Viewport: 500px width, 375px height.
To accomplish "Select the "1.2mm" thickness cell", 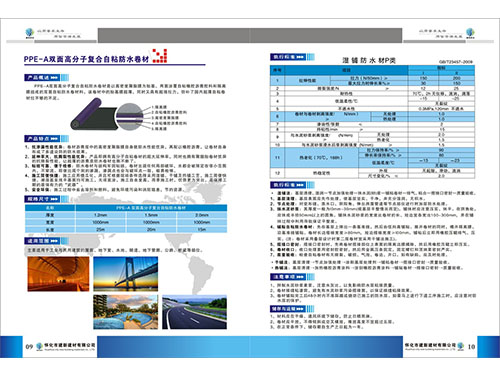I will click(x=101, y=215).
